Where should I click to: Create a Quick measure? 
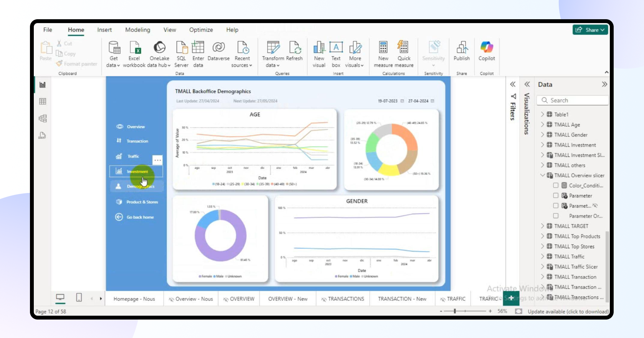(x=404, y=54)
